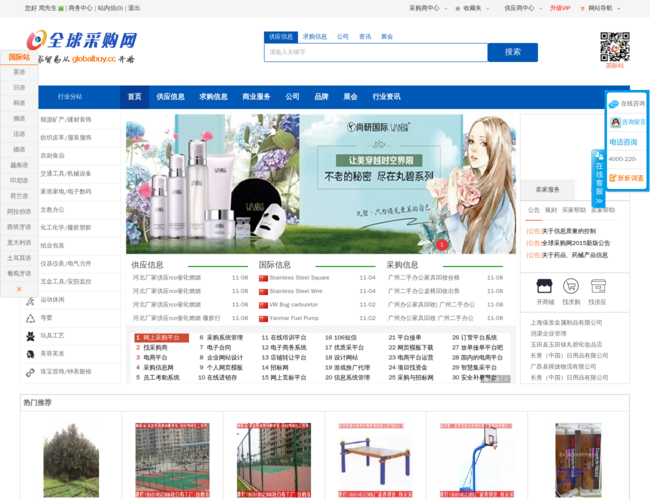Select the 展会 search tab

pos(387,36)
